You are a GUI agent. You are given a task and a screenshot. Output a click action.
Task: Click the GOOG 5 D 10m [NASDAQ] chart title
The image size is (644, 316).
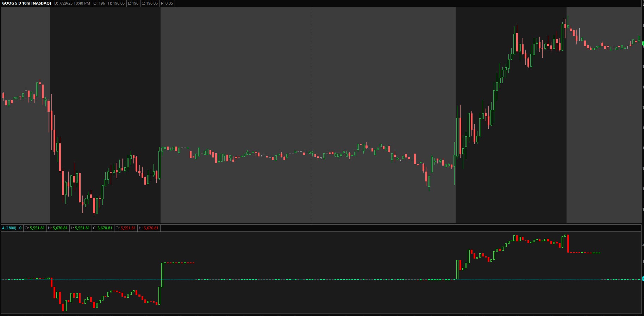click(x=27, y=3)
